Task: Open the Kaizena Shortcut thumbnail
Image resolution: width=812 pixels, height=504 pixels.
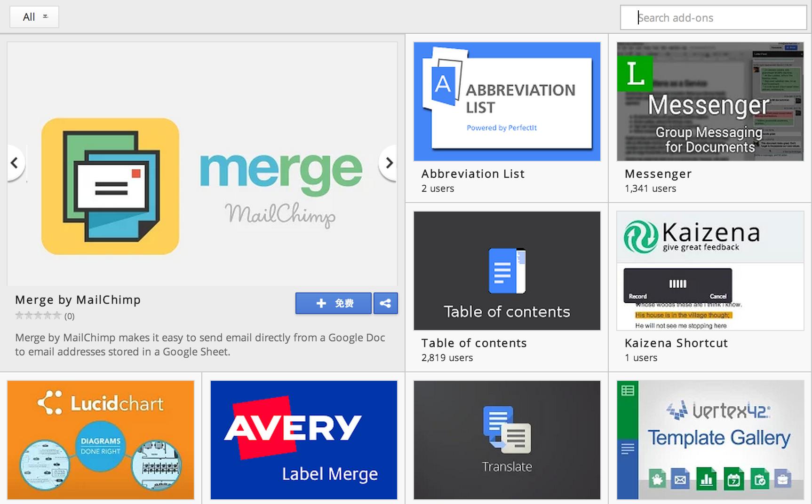Action: [710, 271]
